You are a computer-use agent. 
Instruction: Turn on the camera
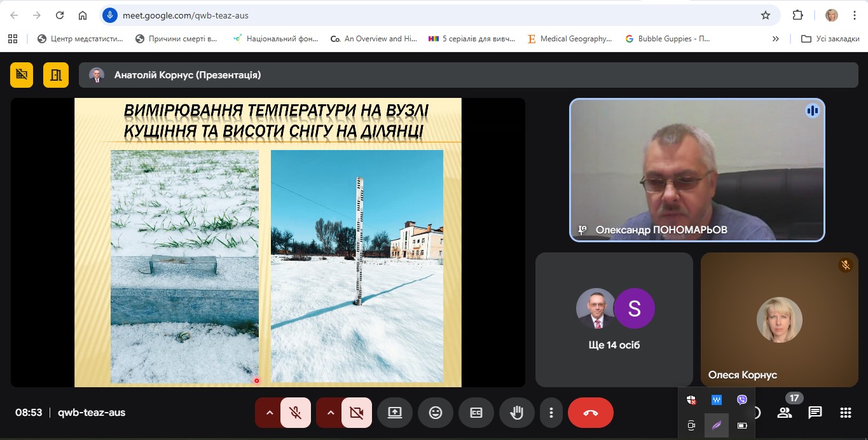tap(357, 413)
